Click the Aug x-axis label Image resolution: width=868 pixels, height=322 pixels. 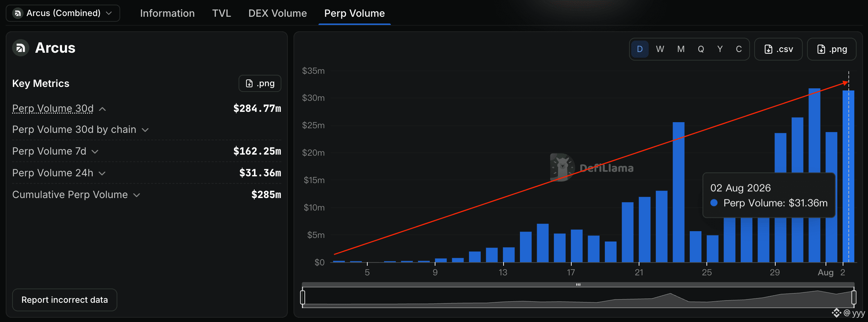click(826, 272)
